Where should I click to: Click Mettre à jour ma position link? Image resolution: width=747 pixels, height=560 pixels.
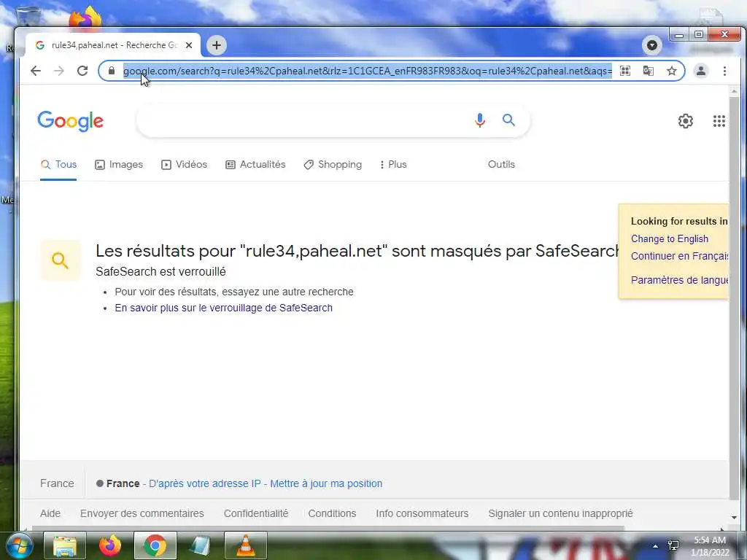point(326,483)
